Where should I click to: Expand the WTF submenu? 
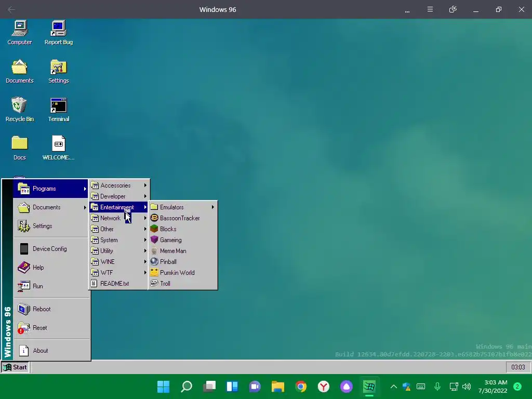[118, 272]
